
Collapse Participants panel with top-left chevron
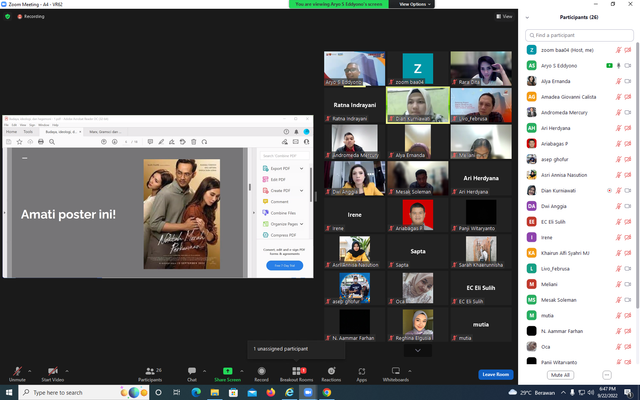[527, 18]
